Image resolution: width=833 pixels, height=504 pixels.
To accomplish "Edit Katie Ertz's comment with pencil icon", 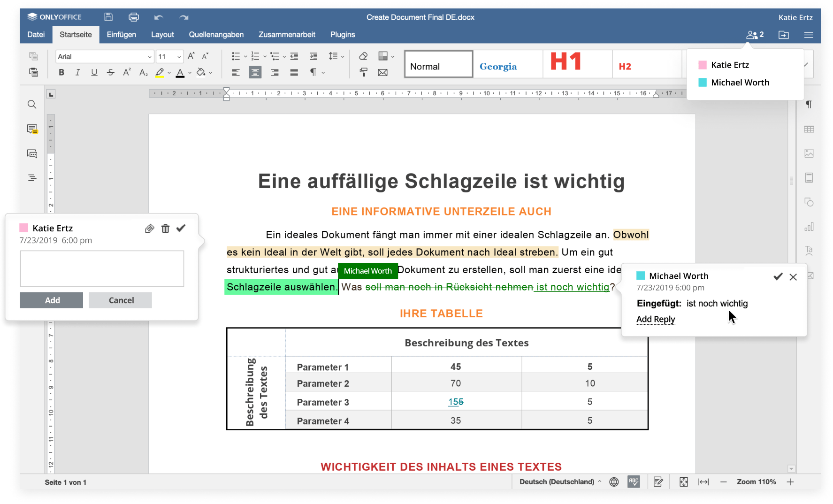I will (x=150, y=229).
